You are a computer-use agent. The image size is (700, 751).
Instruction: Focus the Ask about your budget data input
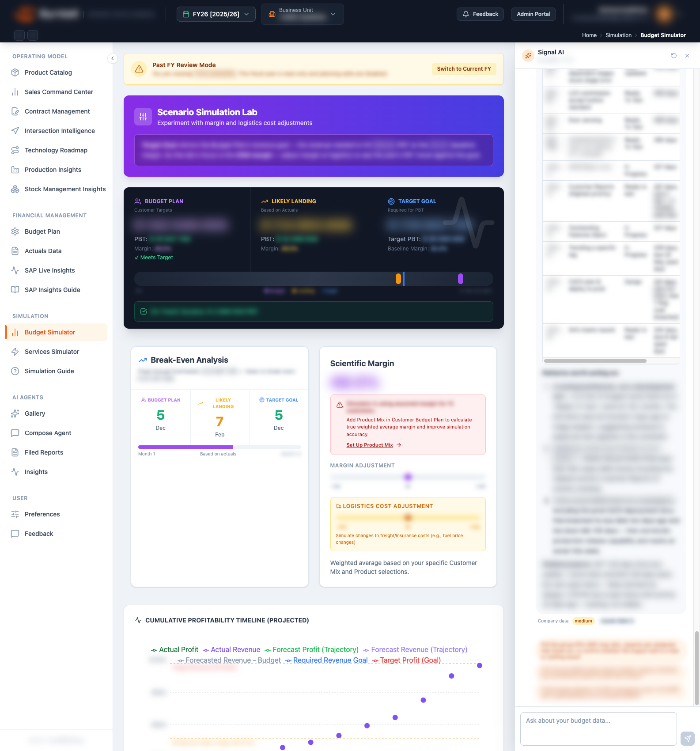click(598, 729)
